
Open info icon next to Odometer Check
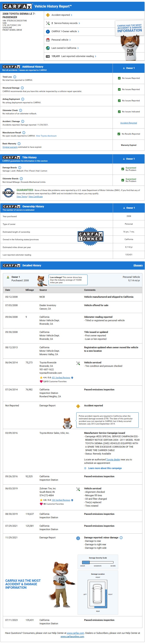(x=21, y=110)
